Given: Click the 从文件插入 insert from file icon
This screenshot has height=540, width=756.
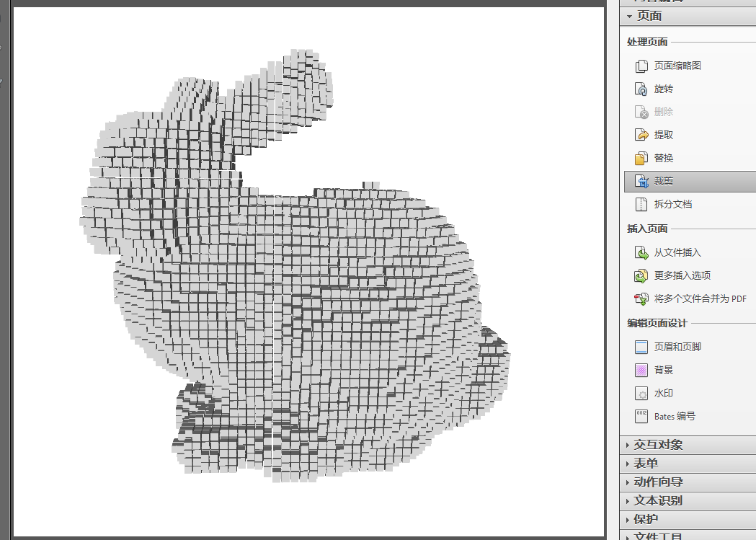Looking at the screenshot, I should [641, 252].
